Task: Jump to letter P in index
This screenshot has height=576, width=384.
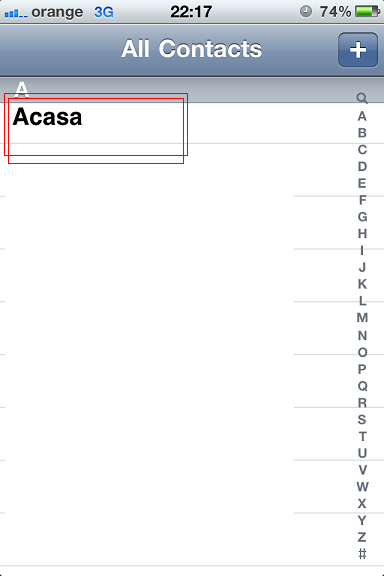Action: (x=362, y=369)
